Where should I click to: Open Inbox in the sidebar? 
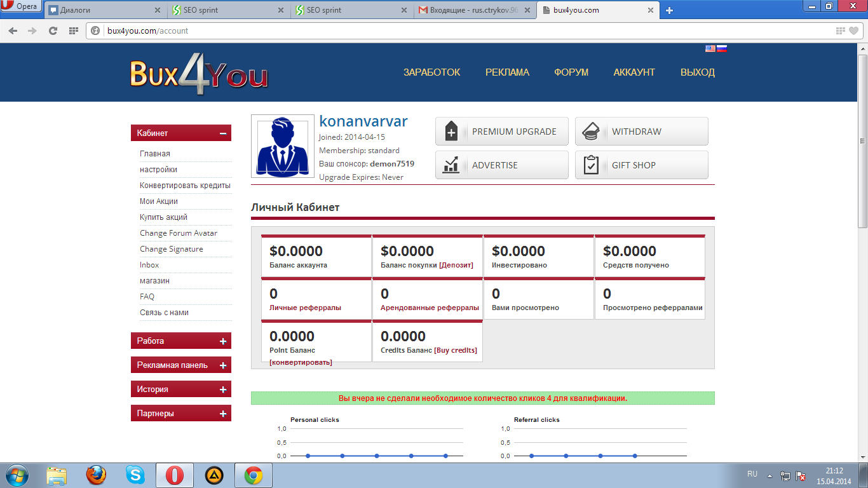click(x=149, y=265)
